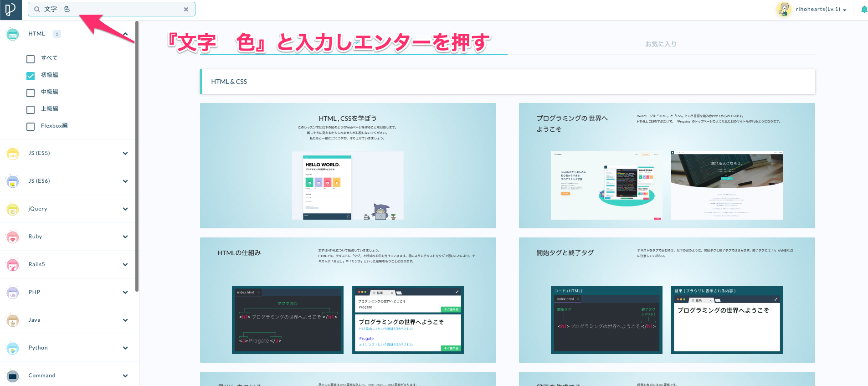
Task: Uncheck the 初級編 checkbox
Action: point(31,76)
